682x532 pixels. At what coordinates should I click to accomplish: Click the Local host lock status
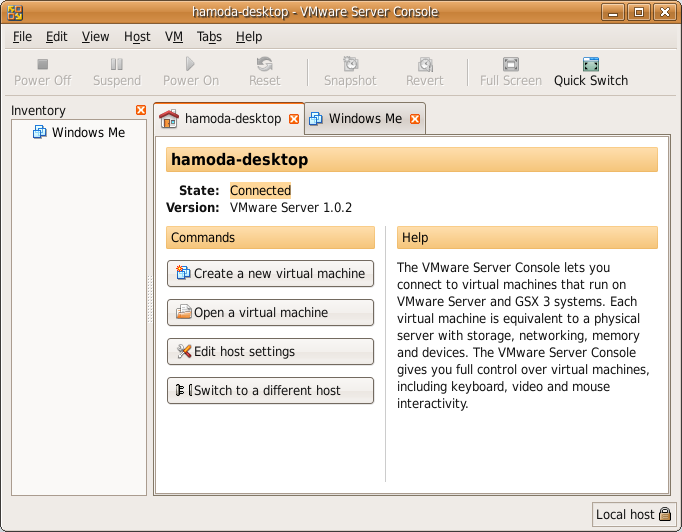(x=634, y=514)
